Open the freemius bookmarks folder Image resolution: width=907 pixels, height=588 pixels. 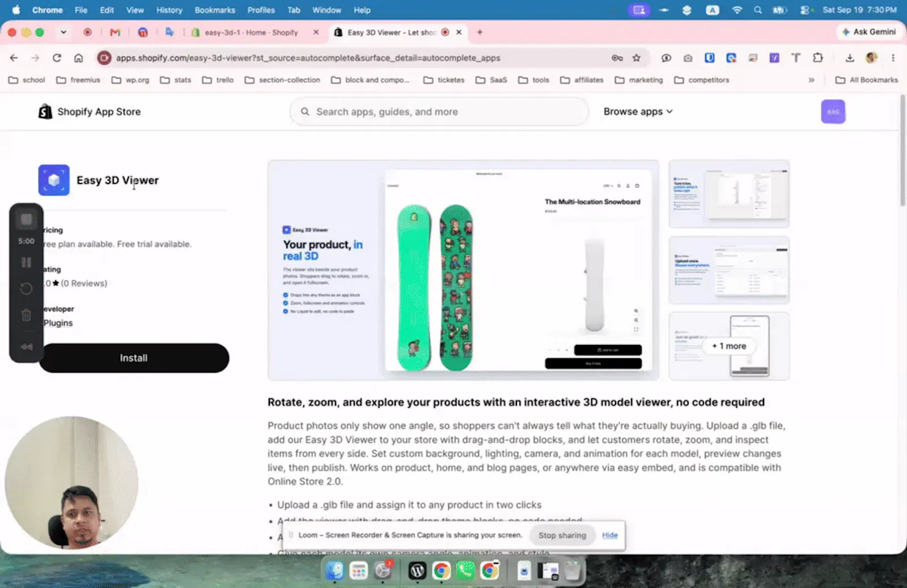coord(78,80)
